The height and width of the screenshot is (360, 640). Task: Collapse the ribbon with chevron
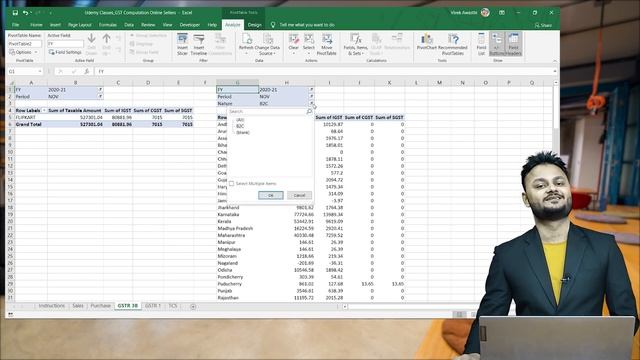(x=555, y=61)
